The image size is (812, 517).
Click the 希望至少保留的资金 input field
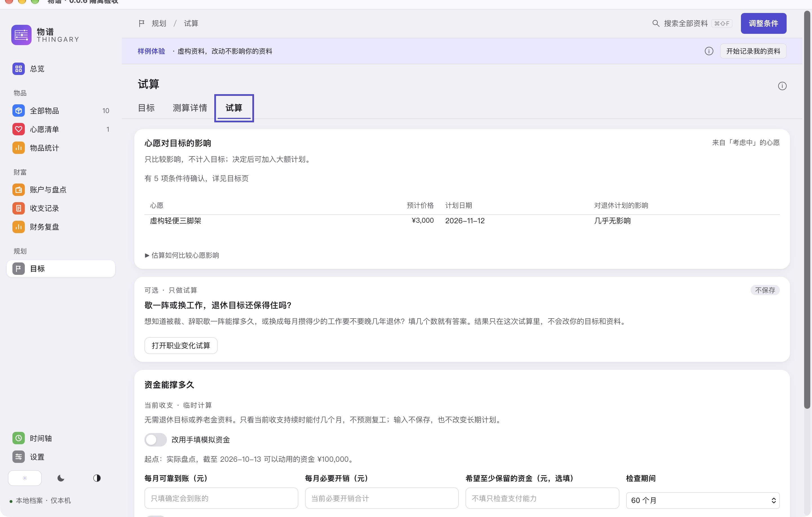tap(542, 498)
